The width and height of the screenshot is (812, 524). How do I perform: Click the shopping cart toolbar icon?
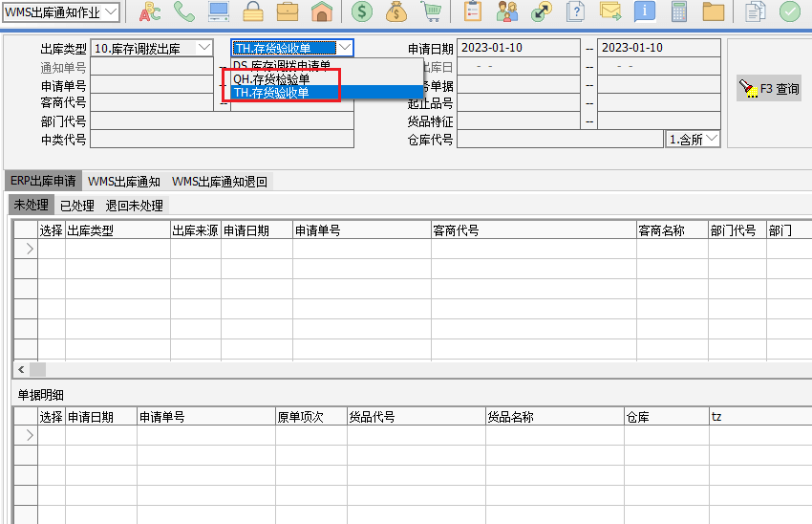(x=431, y=11)
